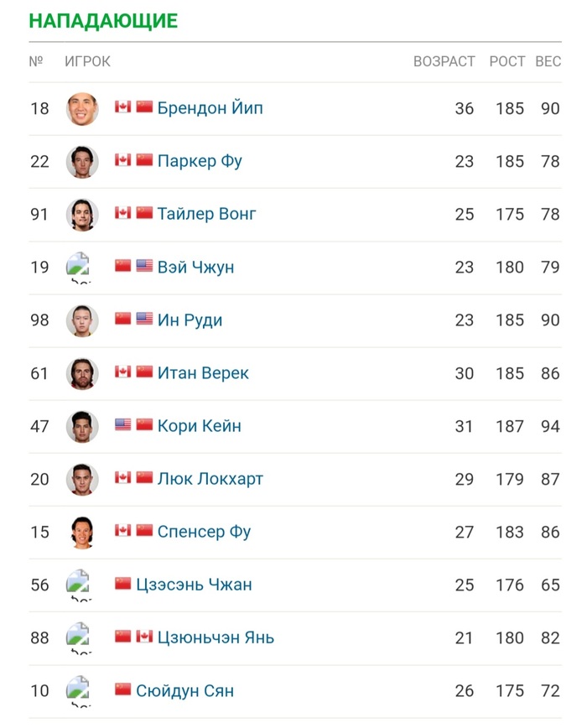Sort by the ВОЗРАСТ column header
The height and width of the screenshot is (728, 587).
tap(444, 61)
